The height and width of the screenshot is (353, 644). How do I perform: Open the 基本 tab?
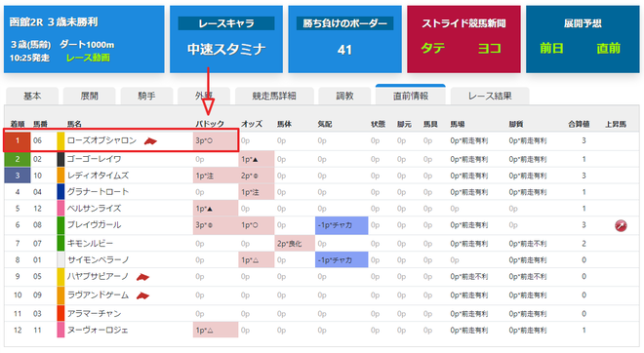[32, 96]
